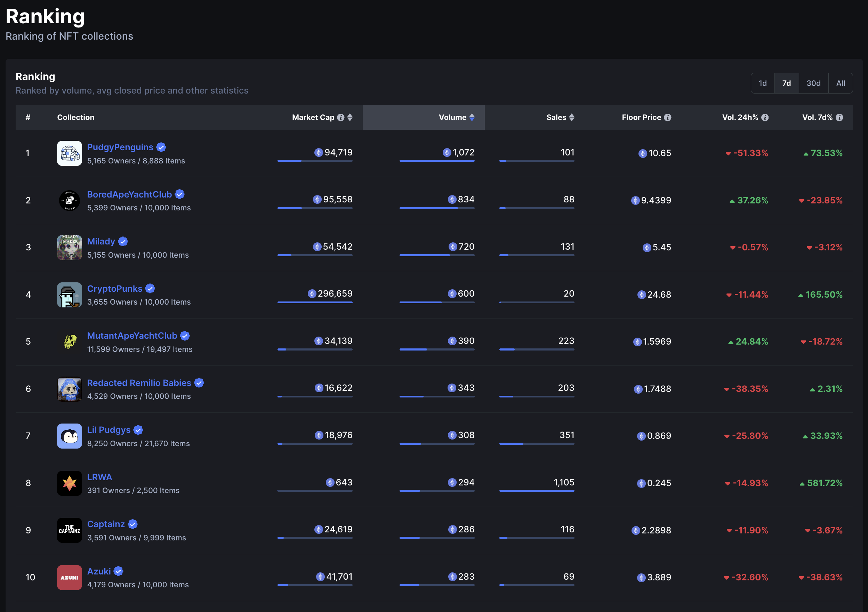Switch to 30d time range tab
Screen dimensions: 868x612
813,83
